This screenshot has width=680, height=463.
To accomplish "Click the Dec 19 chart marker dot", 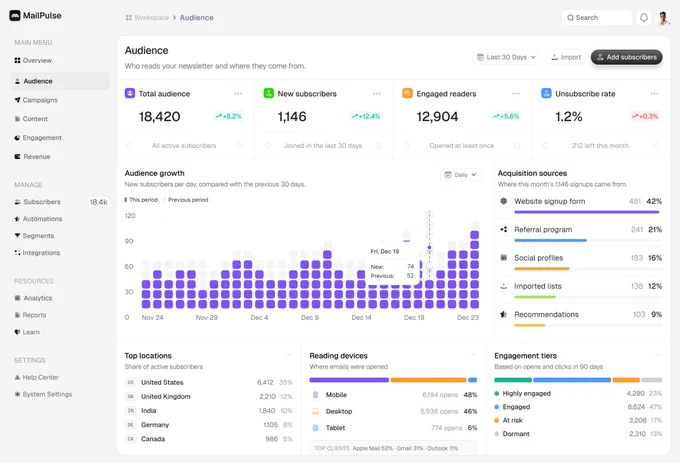I will coord(429,248).
